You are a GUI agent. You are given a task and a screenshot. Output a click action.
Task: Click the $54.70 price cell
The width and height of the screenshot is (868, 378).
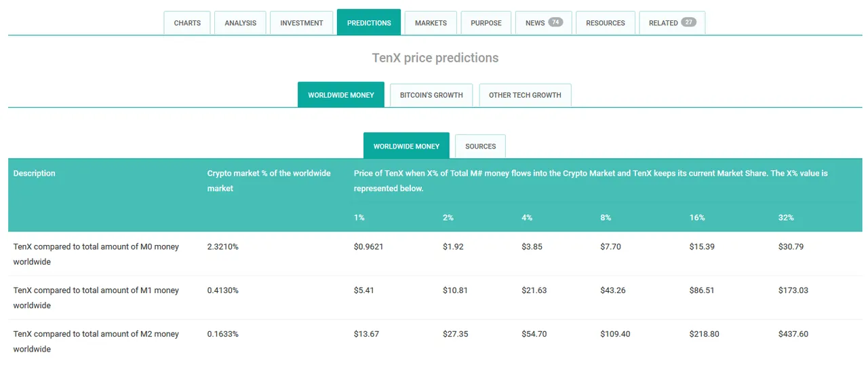coord(534,334)
